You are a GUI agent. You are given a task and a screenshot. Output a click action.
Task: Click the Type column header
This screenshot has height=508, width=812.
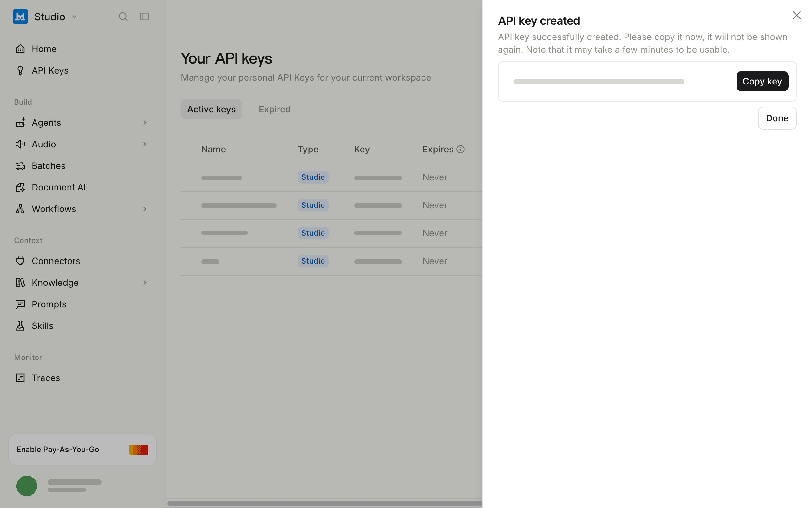[x=308, y=150]
